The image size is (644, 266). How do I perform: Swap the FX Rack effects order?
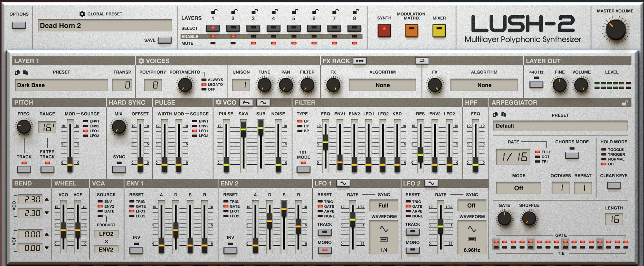pyautogui.click(x=422, y=61)
